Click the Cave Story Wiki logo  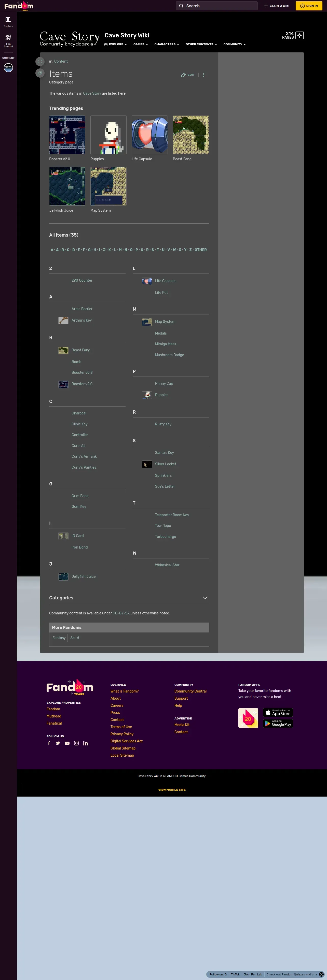pos(70,39)
